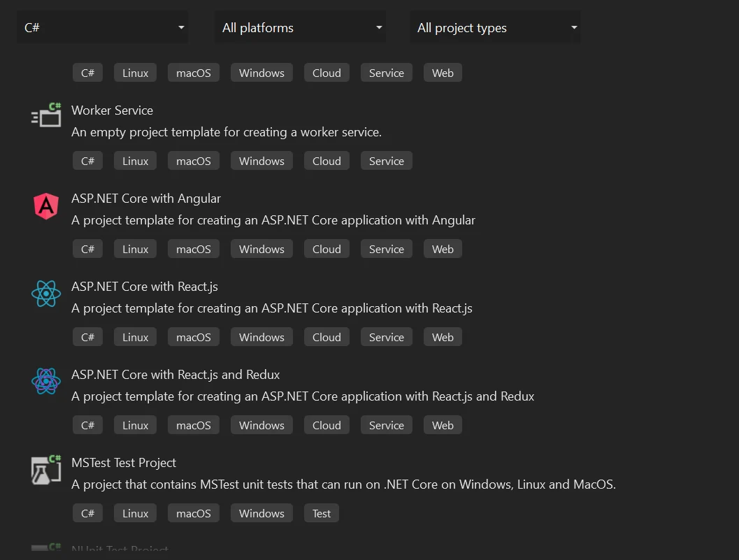Click the Windows tag under ASP.NET Core with Angular

tap(261, 249)
